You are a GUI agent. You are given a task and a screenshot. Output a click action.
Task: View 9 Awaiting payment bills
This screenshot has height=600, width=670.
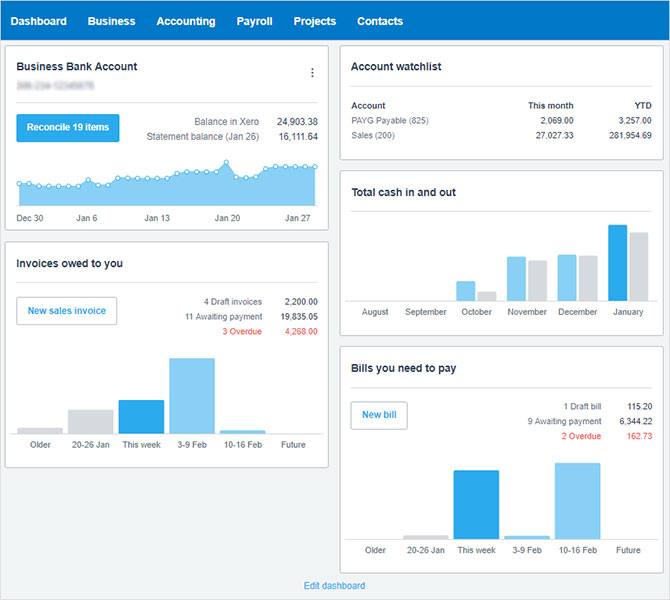click(x=564, y=421)
